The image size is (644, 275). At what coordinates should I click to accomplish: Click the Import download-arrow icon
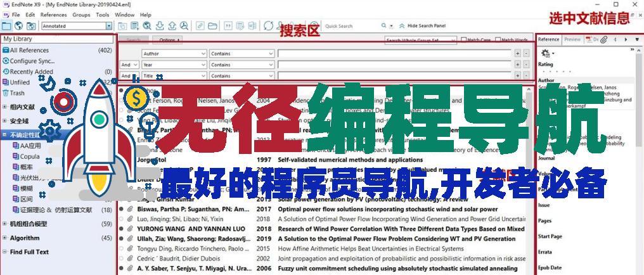click(x=160, y=26)
